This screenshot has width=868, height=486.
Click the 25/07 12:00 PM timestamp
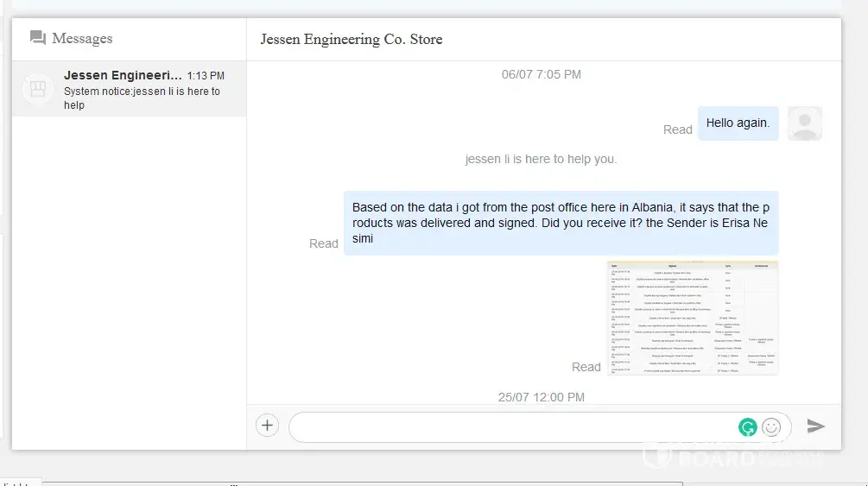pos(541,397)
